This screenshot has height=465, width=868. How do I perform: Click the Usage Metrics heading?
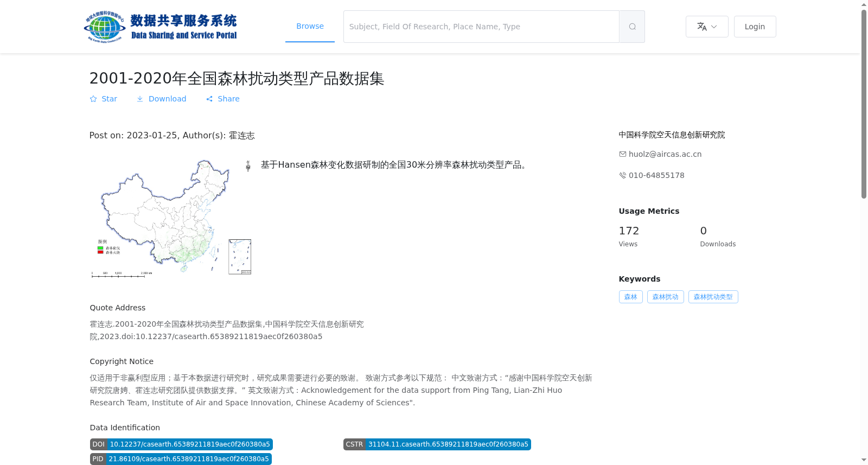pyautogui.click(x=649, y=211)
